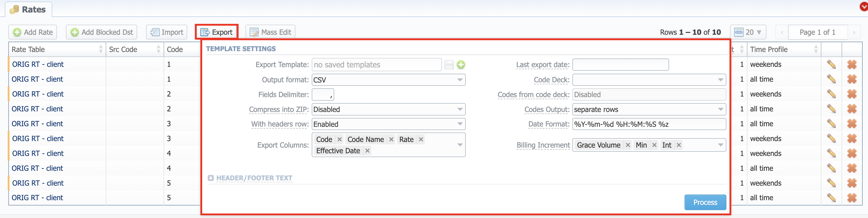Delete the code 3 all time rate

click(852, 124)
